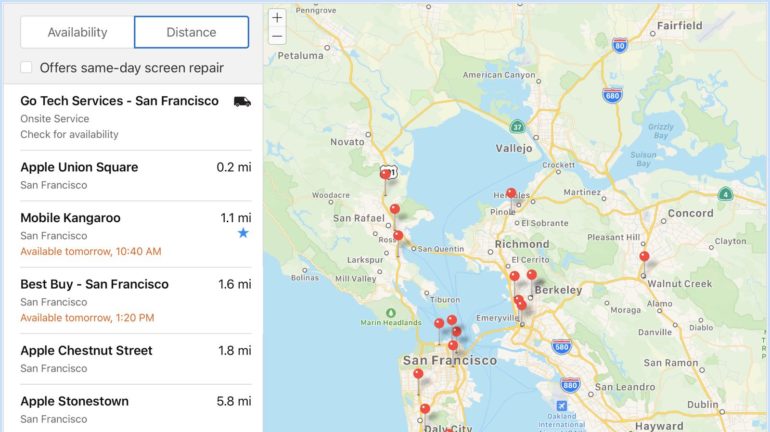The image size is (770, 432).
Task: Click the truck icon beside Go Tech Services
Action: pyautogui.click(x=241, y=101)
